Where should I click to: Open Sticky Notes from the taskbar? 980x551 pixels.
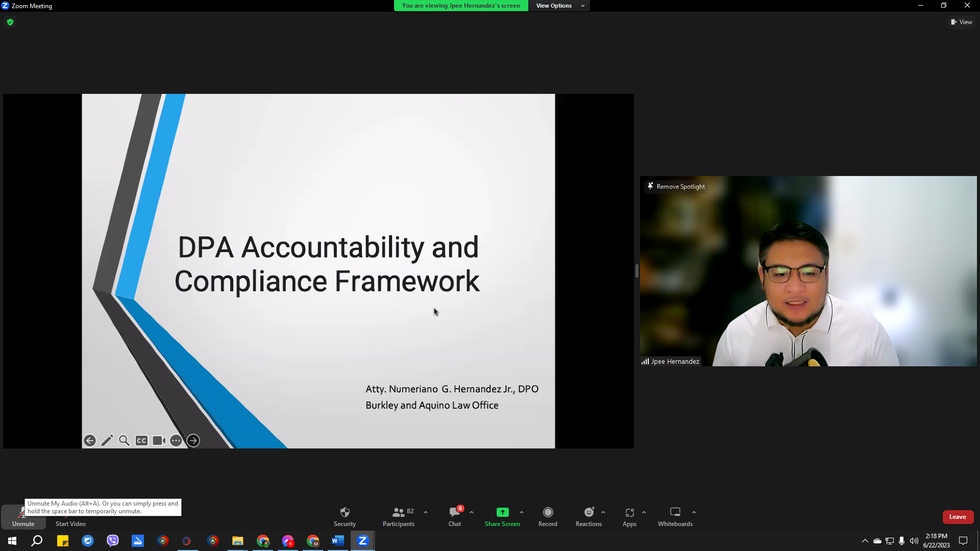63,541
